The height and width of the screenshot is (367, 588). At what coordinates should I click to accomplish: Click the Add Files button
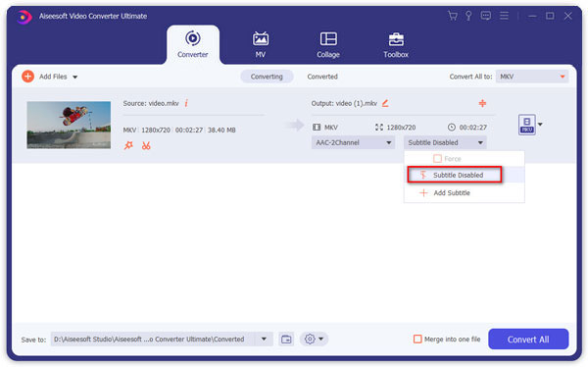click(x=50, y=77)
